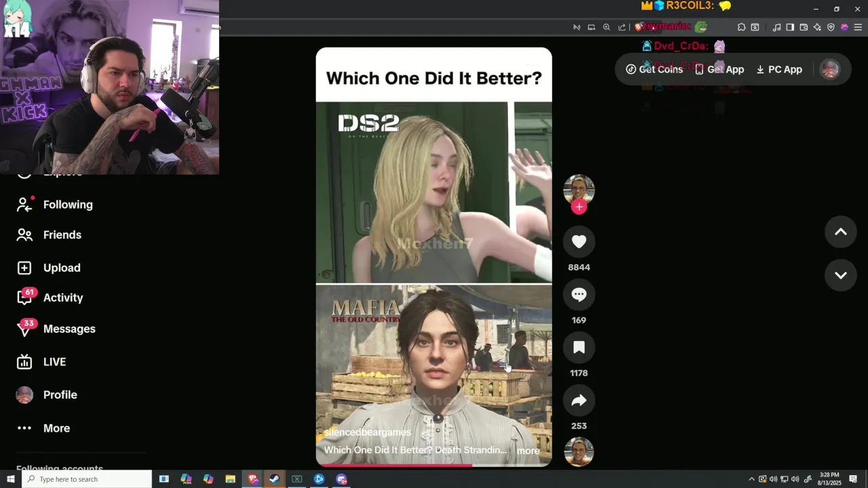
Task: Click the silencedbeargames username on video
Action: [x=368, y=432]
